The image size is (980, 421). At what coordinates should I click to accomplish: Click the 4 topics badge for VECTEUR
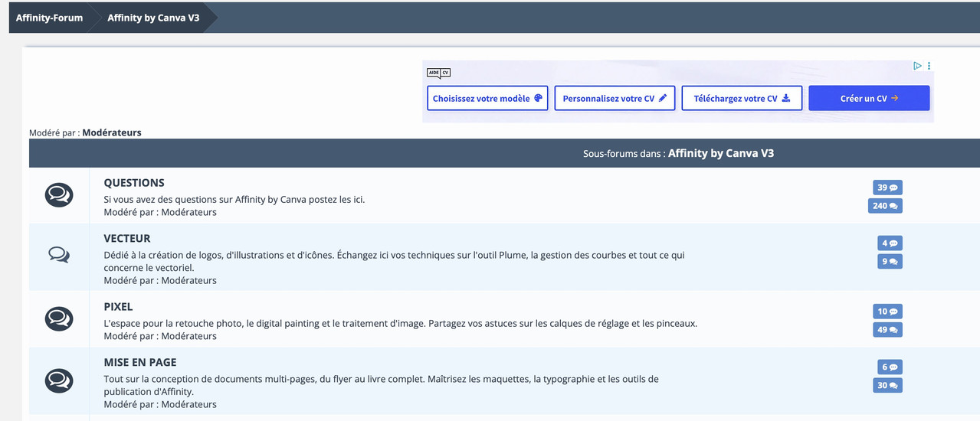point(890,243)
